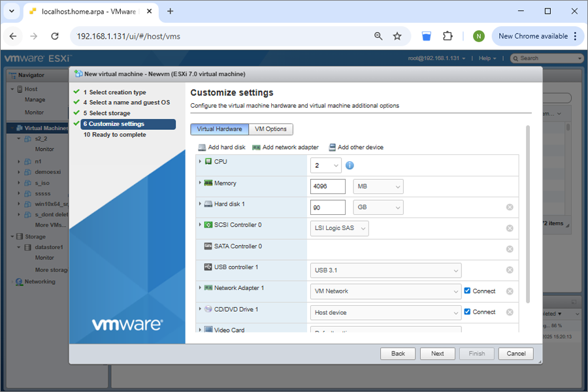Screen dimensions: 588x392
Task: Remove Hard disk 1 with its delete icon
Action: pyautogui.click(x=510, y=207)
